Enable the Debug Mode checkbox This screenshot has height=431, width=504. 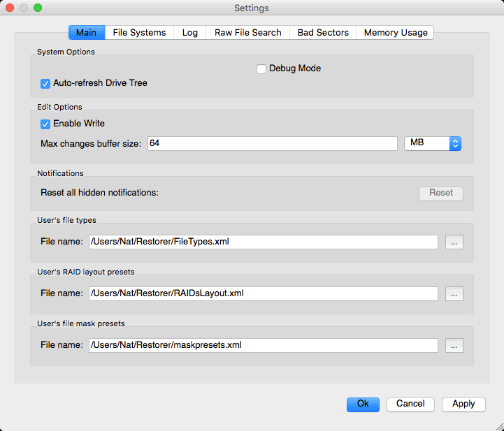[x=261, y=68]
